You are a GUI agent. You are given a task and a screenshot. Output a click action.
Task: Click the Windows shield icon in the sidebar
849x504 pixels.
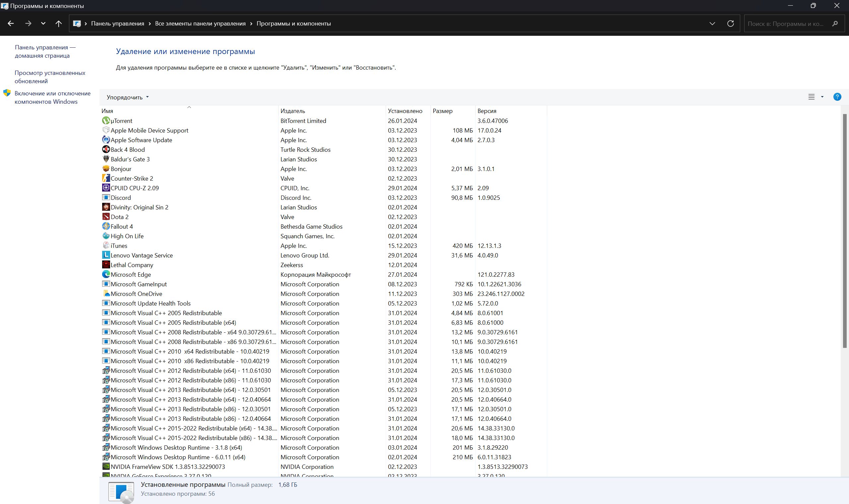coord(7,93)
